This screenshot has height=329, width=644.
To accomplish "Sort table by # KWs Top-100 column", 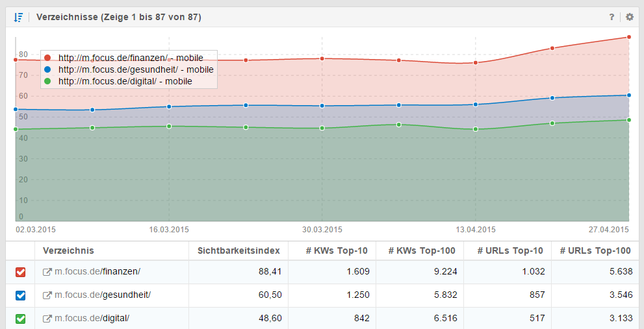I will [x=421, y=250].
